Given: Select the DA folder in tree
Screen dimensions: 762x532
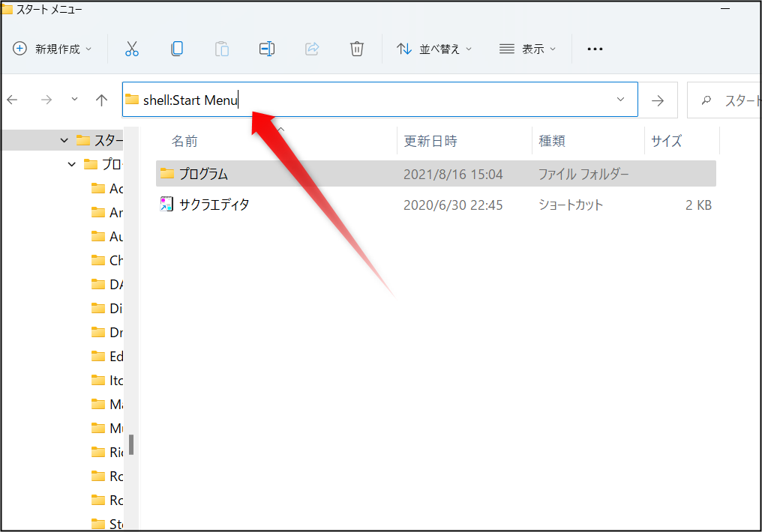Looking at the screenshot, I should coord(107,285).
